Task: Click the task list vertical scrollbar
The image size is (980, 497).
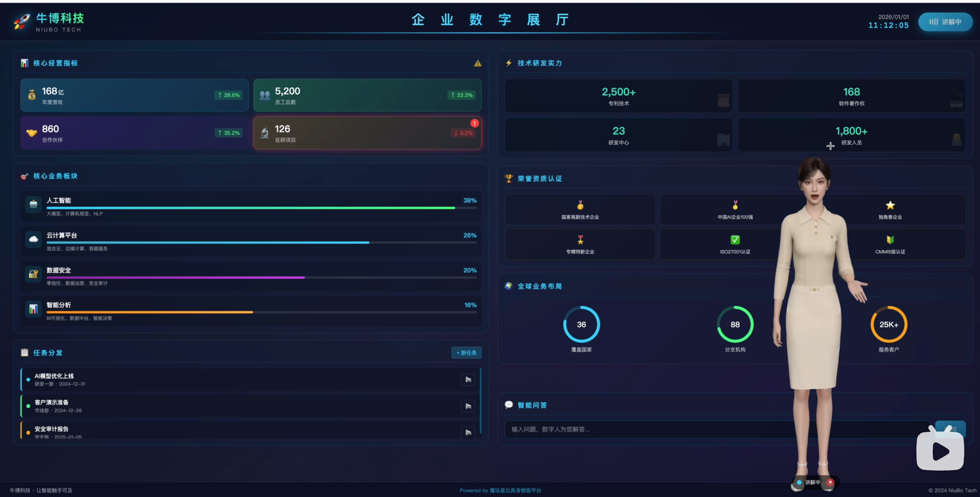Action: (480, 401)
